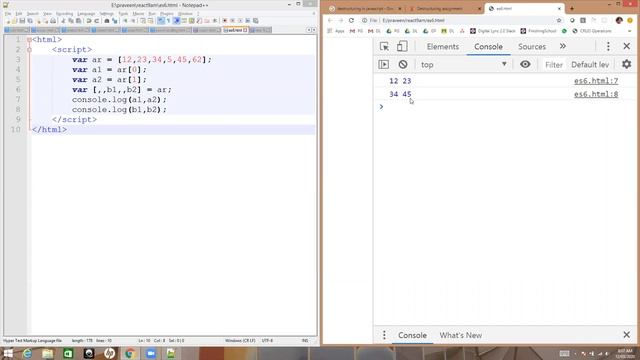Select the Console tab in bottom drawer

click(x=412, y=335)
